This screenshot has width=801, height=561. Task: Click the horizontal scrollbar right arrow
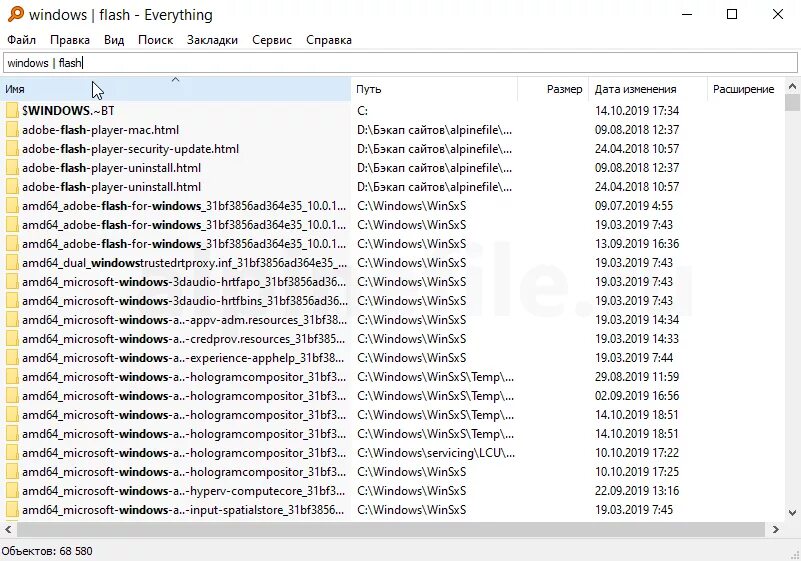click(x=776, y=529)
